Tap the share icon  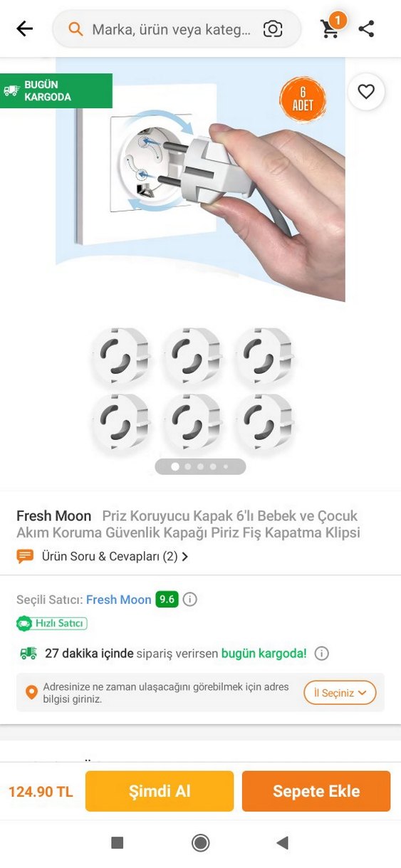(367, 29)
